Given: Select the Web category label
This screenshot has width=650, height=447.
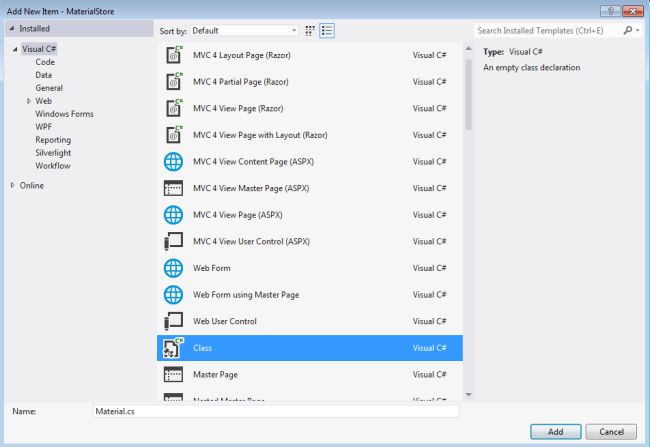Looking at the screenshot, I should (x=44, y=101).
